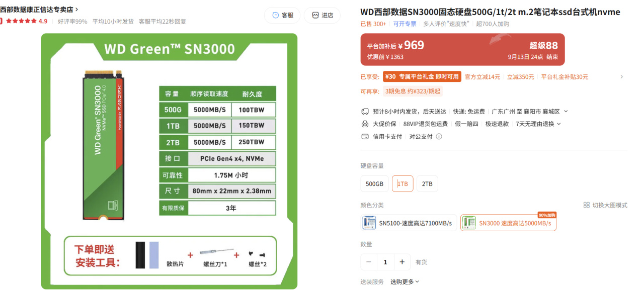Screen dimensions: 644x293
Task: Click the 极速退款 refund text
Action: pos(497,124)
